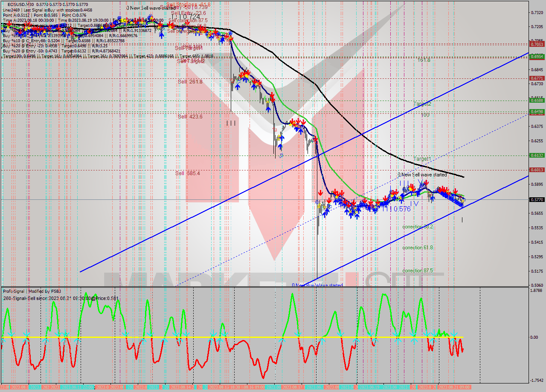Image resolution: width=546 pixels, height=392 pixels.
Task: Click the 'Sell Entry -23.6' label
Action: [x=188, y=13]
